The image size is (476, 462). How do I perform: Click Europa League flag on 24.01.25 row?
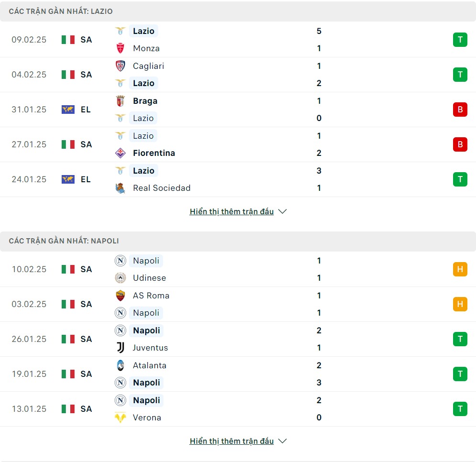point(68,179)
